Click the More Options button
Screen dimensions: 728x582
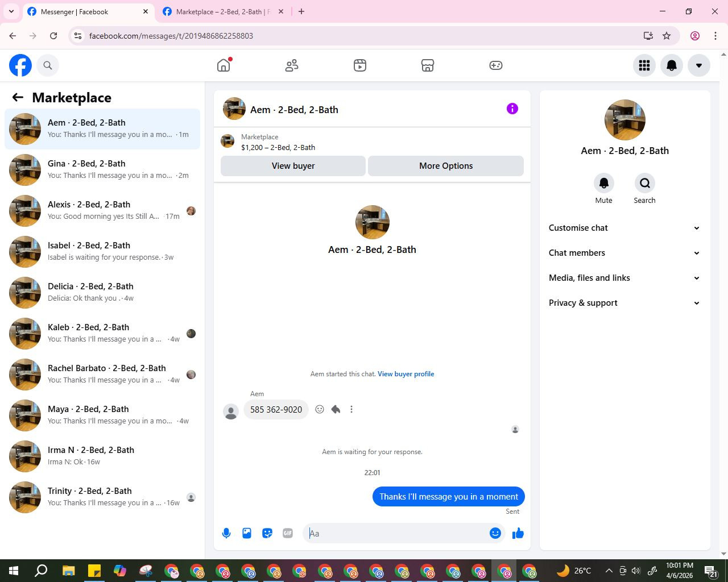tap(446, 166)
